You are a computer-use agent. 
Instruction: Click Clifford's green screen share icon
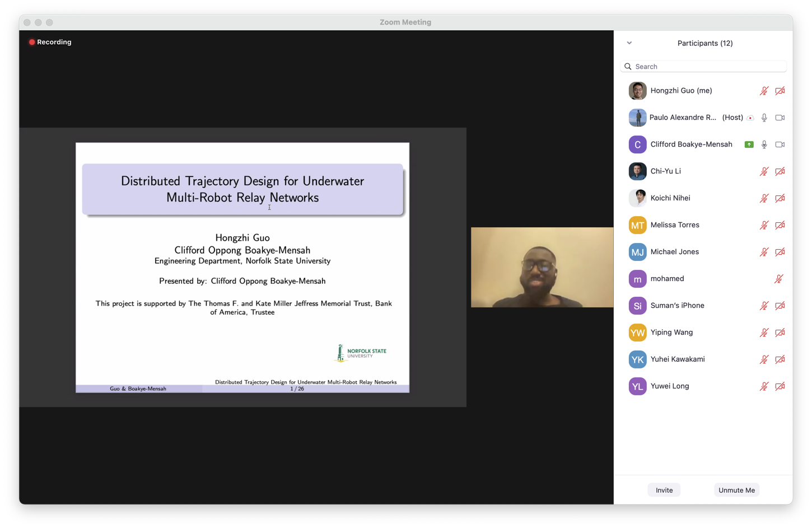(749, 144)
